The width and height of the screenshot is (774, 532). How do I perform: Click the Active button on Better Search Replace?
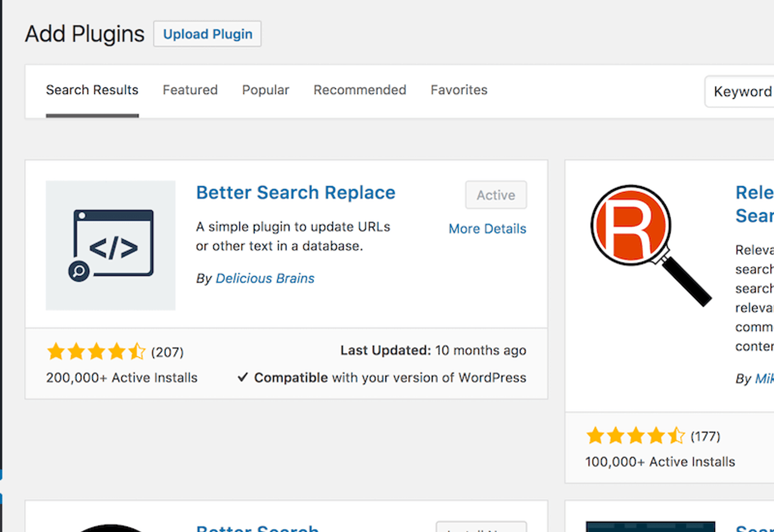(496, 195)
